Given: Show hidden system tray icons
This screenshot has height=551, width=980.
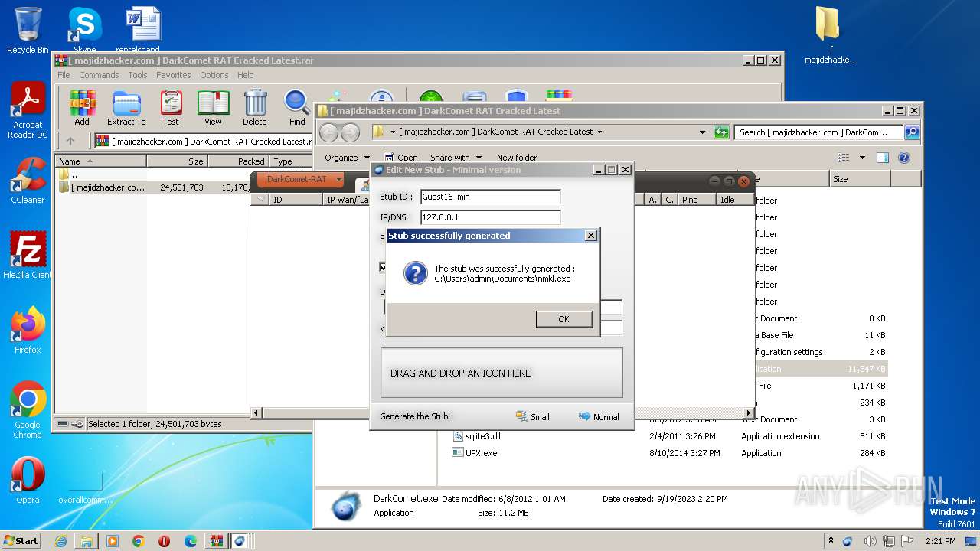Looking at the screenshot, I should [x=831, y=541].
